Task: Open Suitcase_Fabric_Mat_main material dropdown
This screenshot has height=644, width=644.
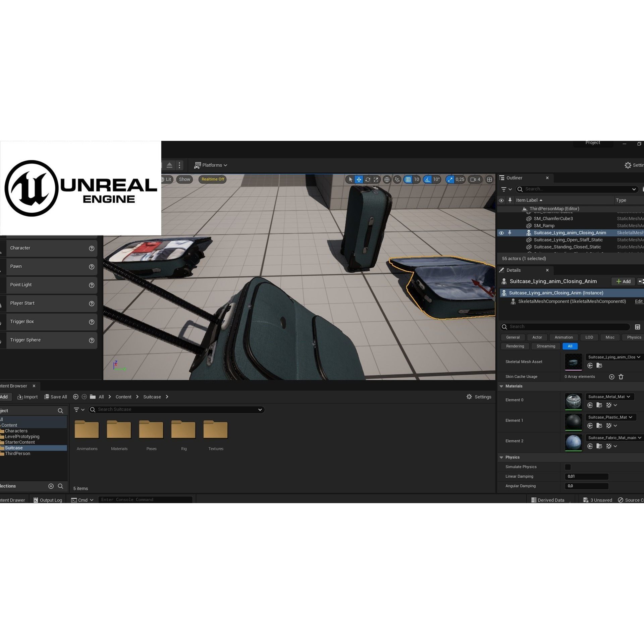Action: pyautogui.click(x=614, y=437)
